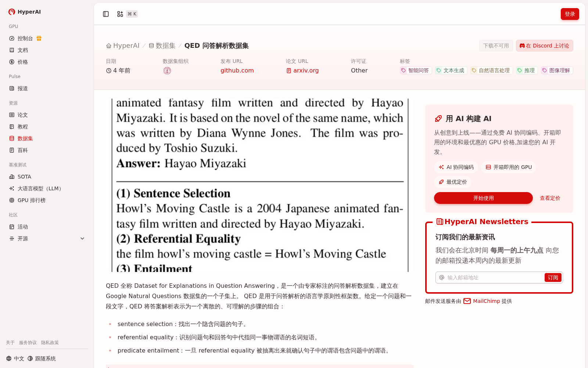This screenshot has width=588, height=368.
Task: Open github.com release URL
Action: point(237,70)
